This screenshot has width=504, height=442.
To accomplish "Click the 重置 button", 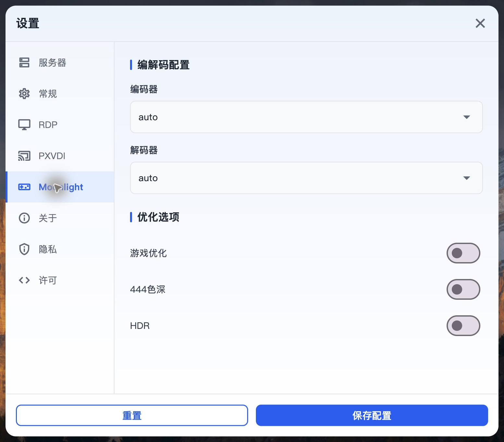I will (x=132, y=415).
